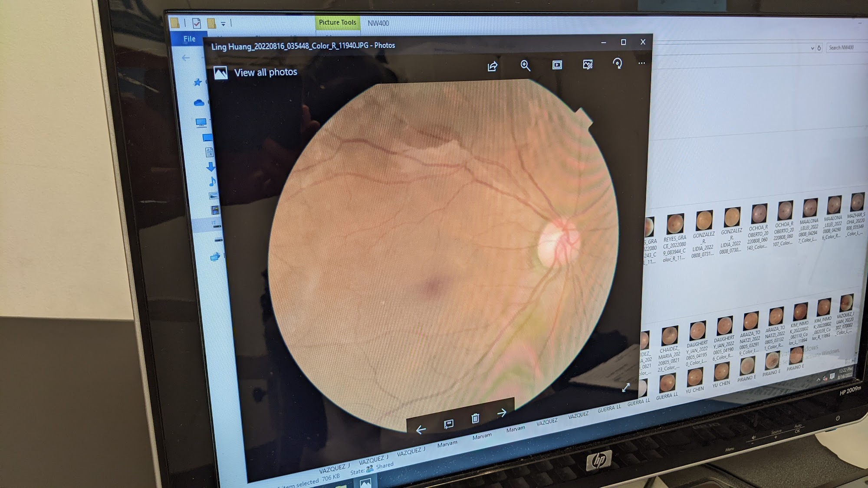Show hidden tray icons chevron
This screenshot has width=868, height=488.
819,380
